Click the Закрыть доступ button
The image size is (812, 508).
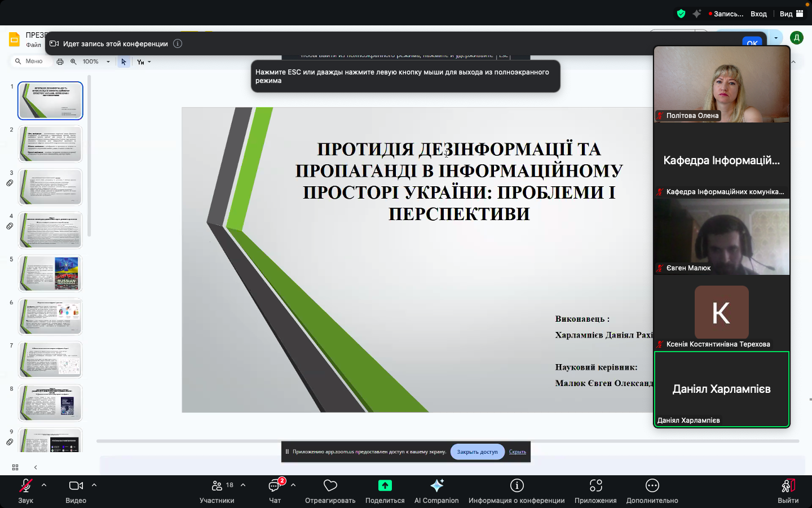477,452
